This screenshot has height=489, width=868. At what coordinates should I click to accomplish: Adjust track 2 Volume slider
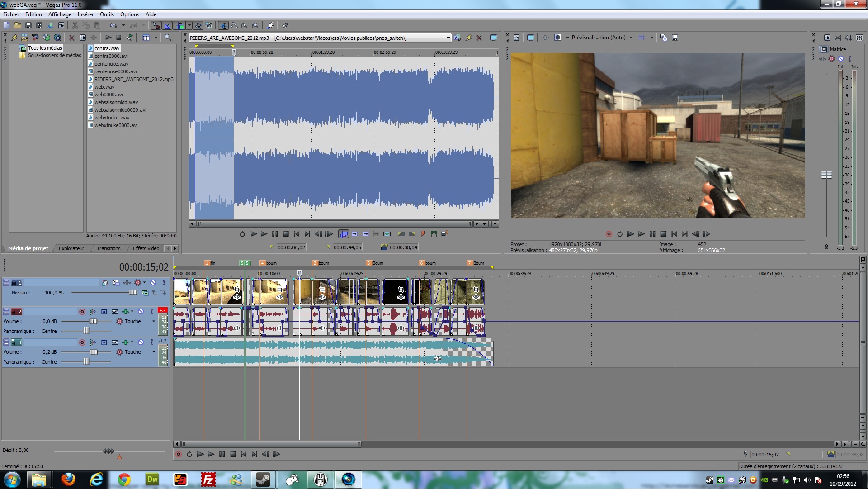coord(93,321)
